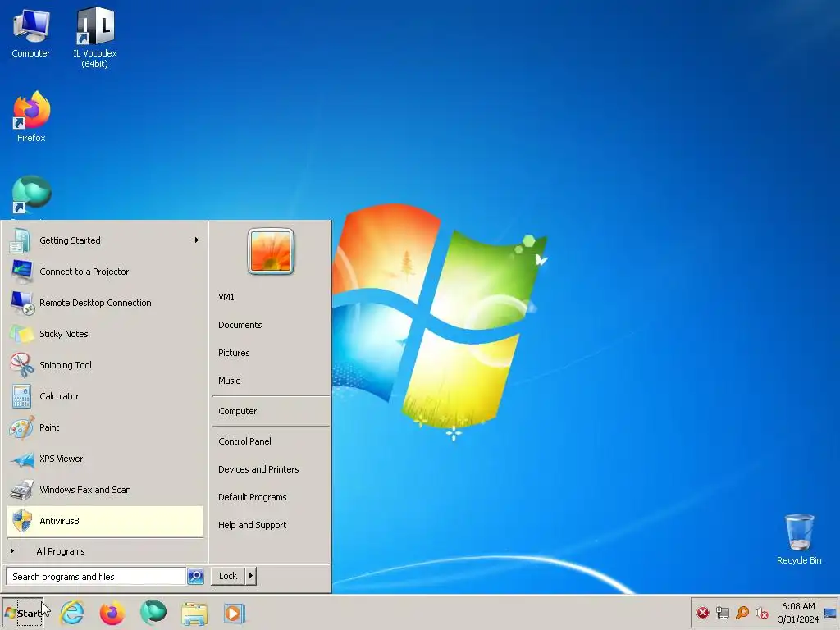Click the network status tray icon
The height and width of the screenshot is (630, 840).
[723, 612]
